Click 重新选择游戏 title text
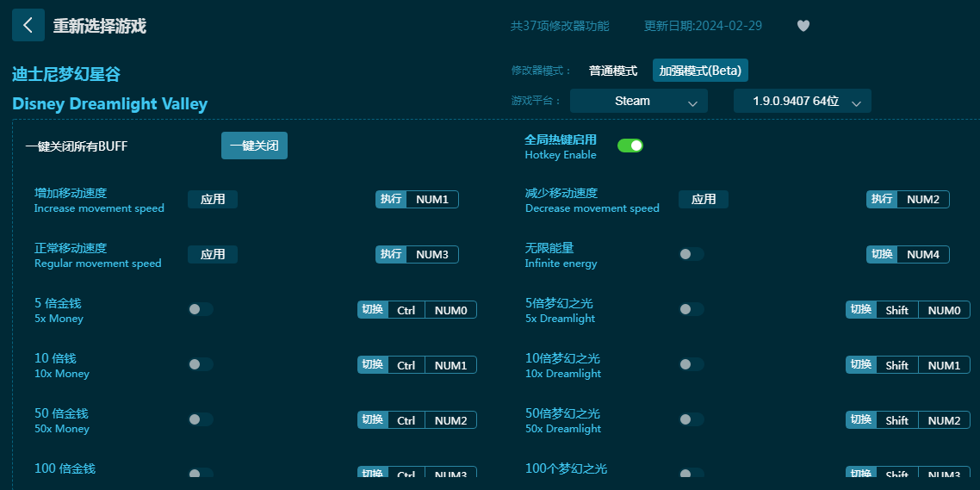Viewport: 980px width, 490px height. pyautogui.click(x=99, y=26)
